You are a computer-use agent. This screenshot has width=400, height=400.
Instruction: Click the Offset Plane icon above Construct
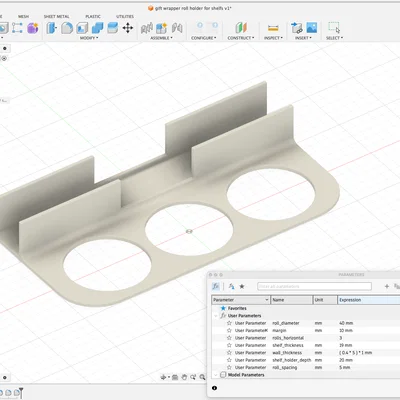click(x=241, y=28)
